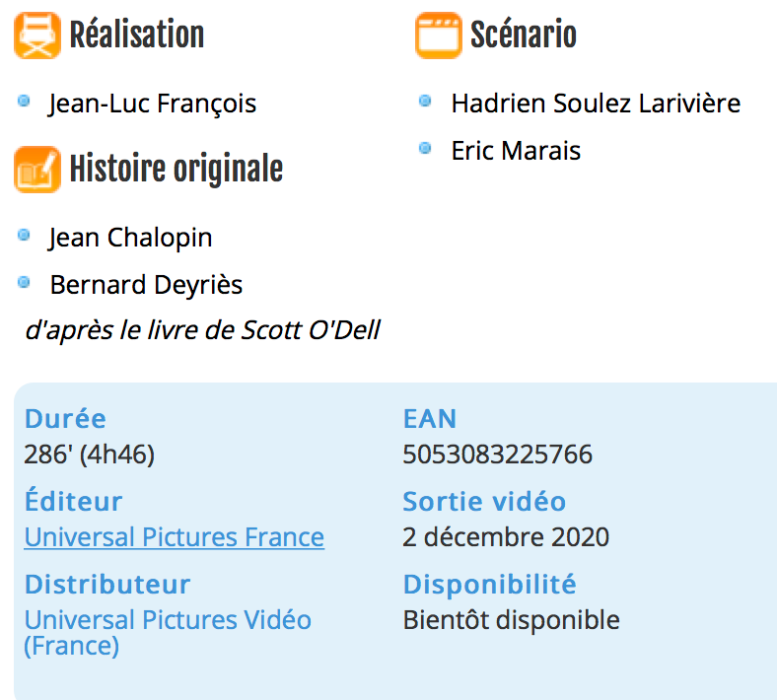Click the bullet beside Eric Marais
This screenshot has width=777, height=700.
pyautogui.click(x=426, y=148)
